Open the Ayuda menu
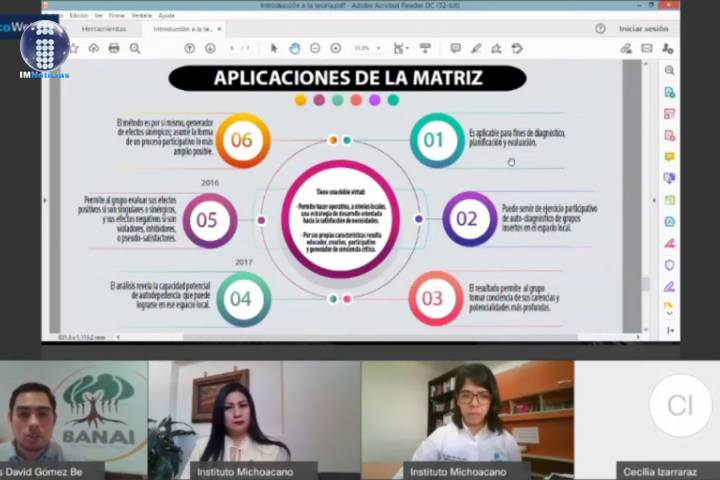720x480 pixels. [x=166, y=16]
